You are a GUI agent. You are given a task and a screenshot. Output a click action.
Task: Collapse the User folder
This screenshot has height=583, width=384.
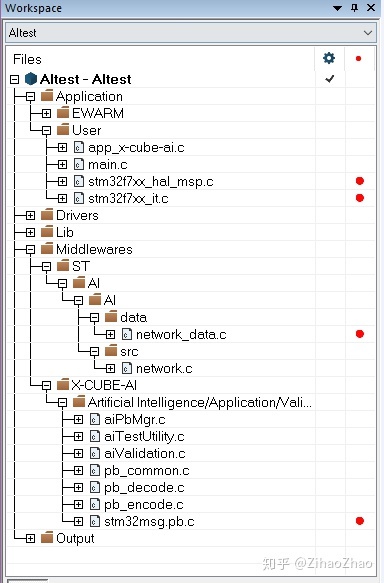click(46, 131)
